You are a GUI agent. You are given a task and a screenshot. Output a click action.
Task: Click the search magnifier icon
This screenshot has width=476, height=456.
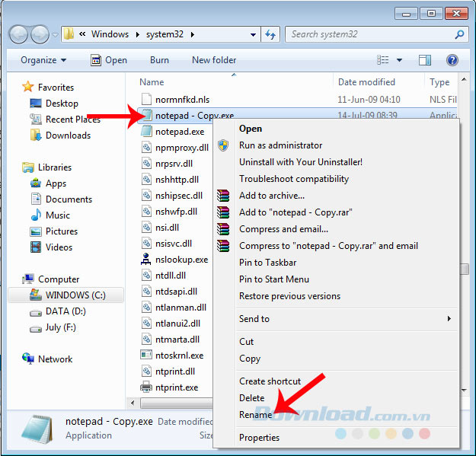459,34
